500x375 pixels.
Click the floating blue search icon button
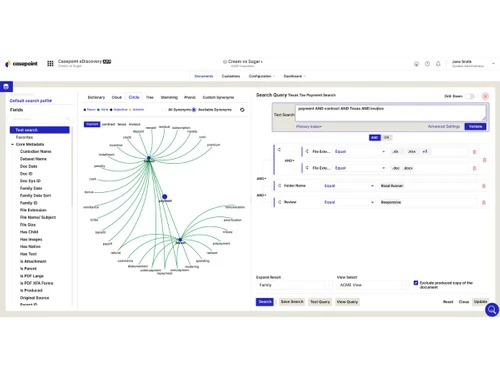[x=492, y=310]
